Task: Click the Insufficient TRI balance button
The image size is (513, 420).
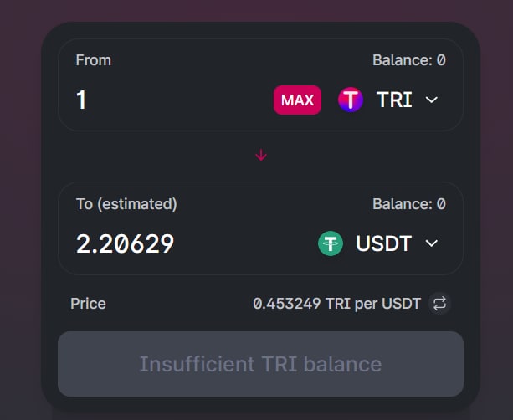Action: click(261, 364)
